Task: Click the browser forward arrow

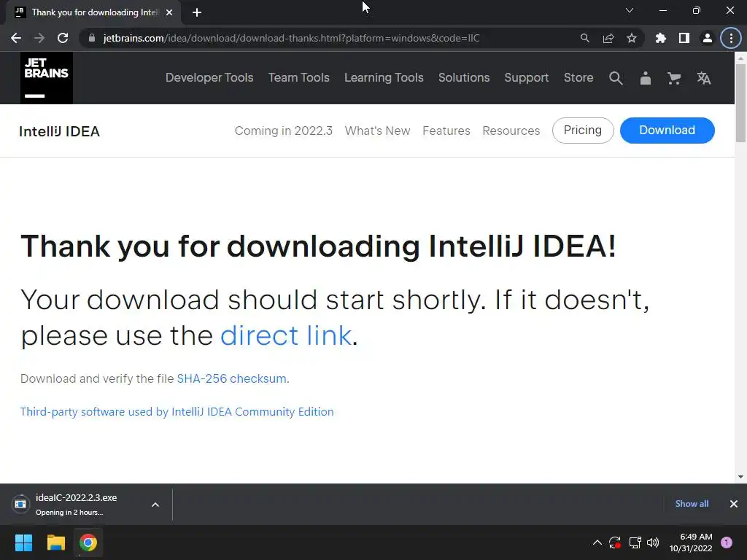Action: coord(39,38)
